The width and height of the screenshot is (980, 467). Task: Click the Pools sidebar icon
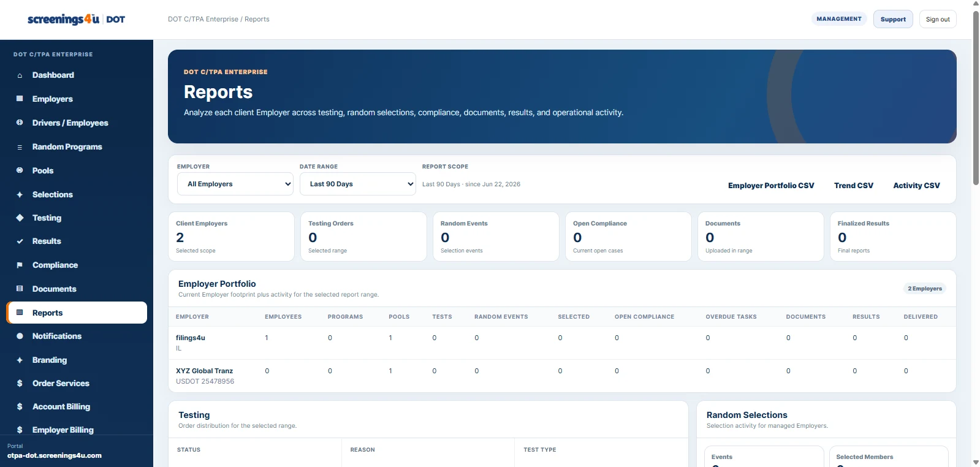[x=20, y=170]
